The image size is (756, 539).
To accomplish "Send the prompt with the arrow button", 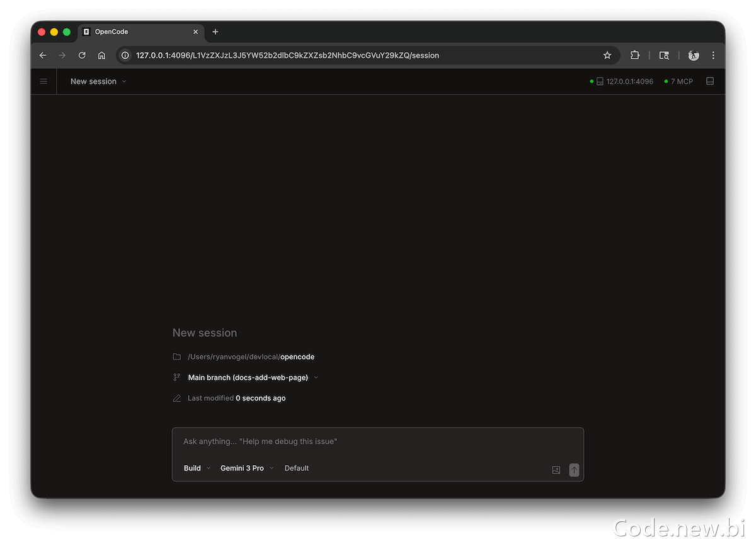I will pyautogui.click(x=574, y=470).
